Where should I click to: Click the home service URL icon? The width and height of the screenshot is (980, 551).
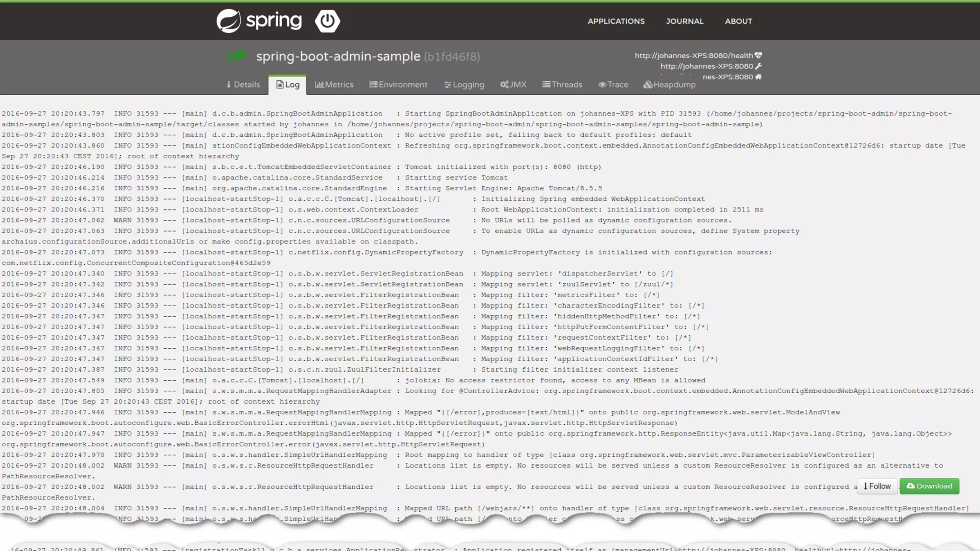pyautogui.click(x=758, y=77)
